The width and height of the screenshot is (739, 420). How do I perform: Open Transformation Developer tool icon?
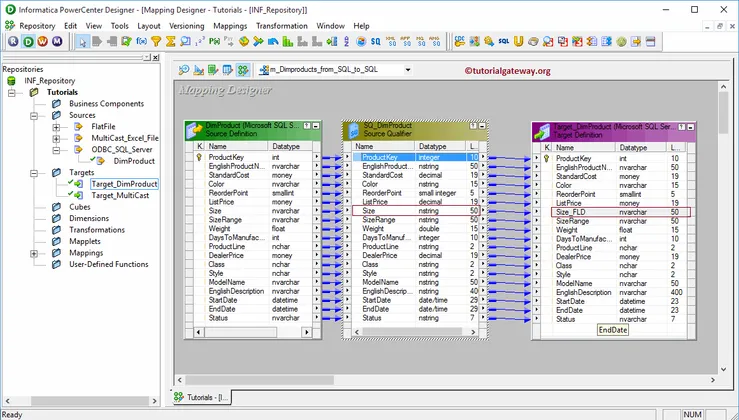(213, 70)
